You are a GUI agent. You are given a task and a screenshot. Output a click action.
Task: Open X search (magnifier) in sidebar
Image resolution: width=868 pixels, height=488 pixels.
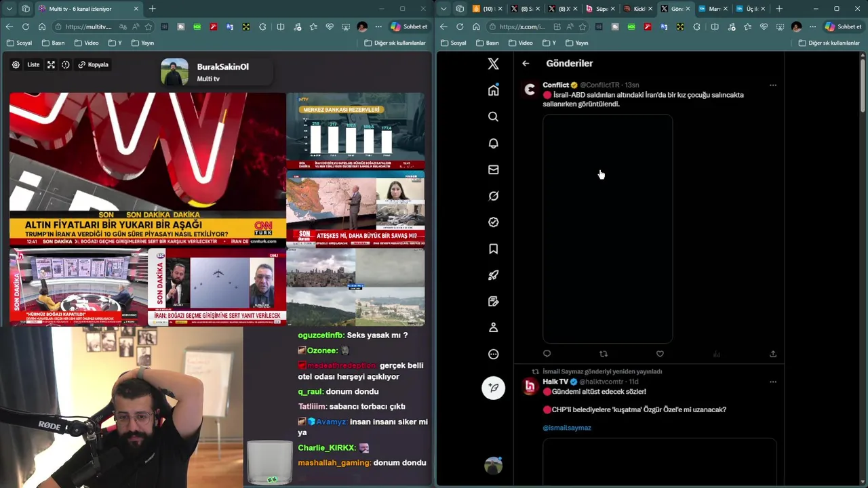493,117
